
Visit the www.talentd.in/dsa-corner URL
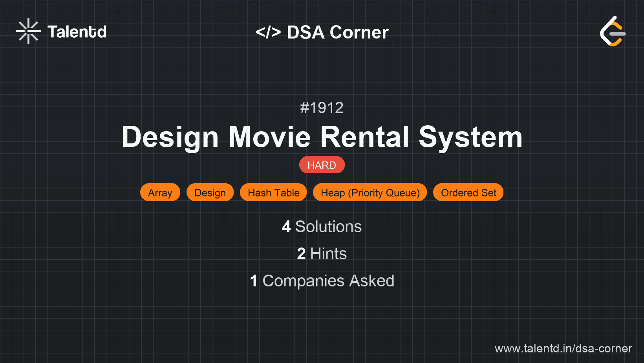point(563,348)
